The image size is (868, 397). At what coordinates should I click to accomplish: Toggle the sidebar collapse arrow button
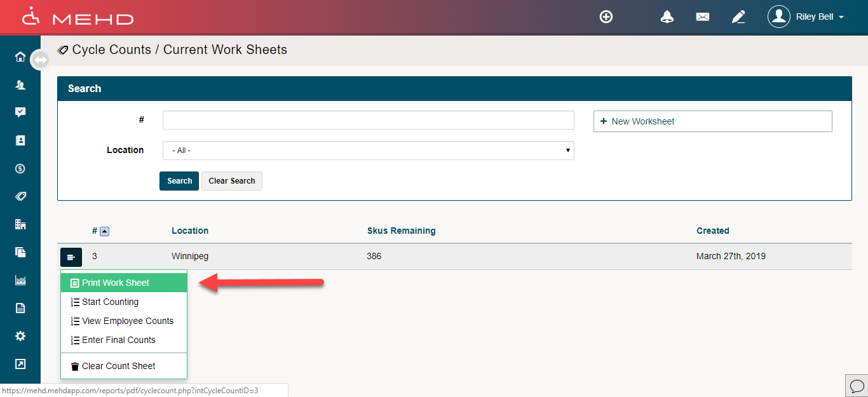coord(40,59)
